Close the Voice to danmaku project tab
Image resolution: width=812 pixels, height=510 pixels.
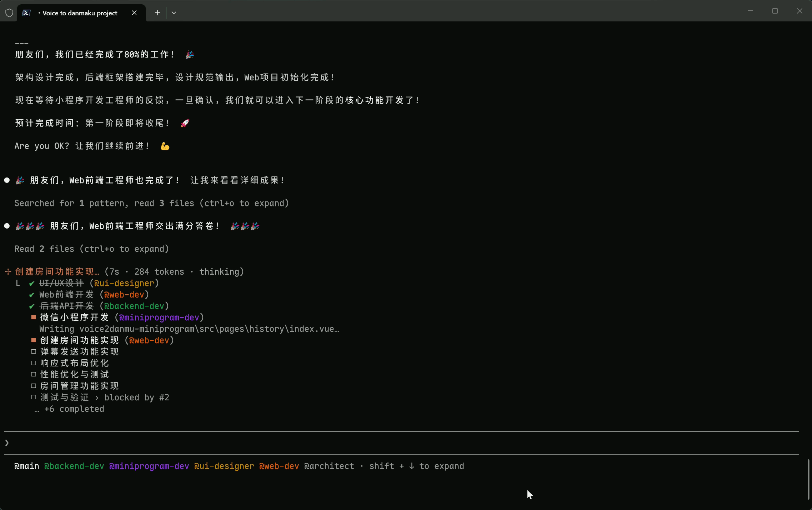click(x=134, y=13)
